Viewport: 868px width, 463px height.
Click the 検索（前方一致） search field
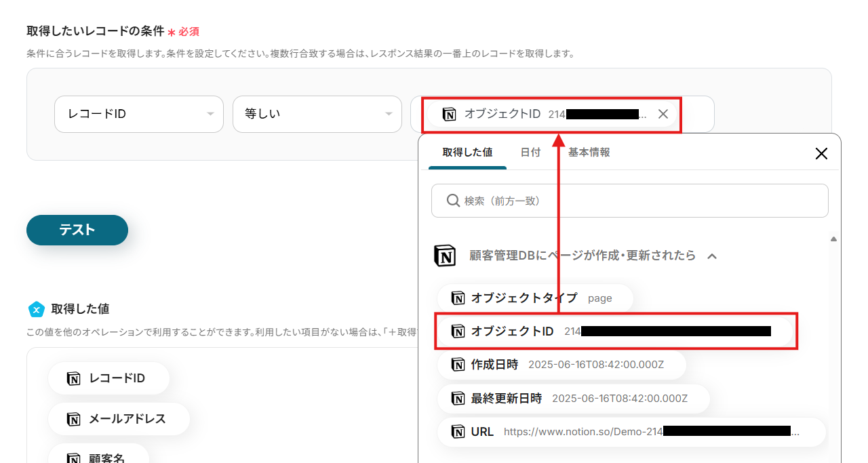click(x=630, y=201)
